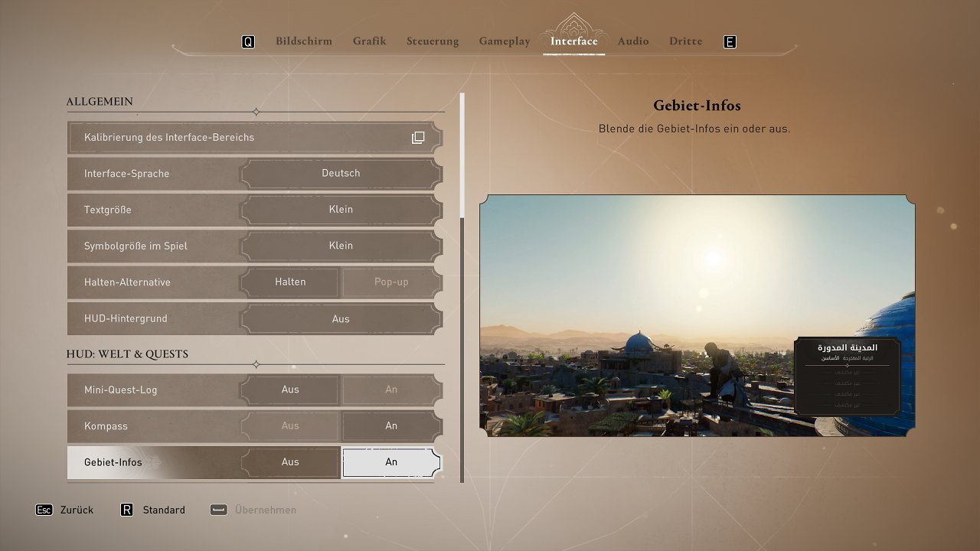Set Halten-Alternative to Halten
Screen dimensions: 980x551
tap(290, 282)
